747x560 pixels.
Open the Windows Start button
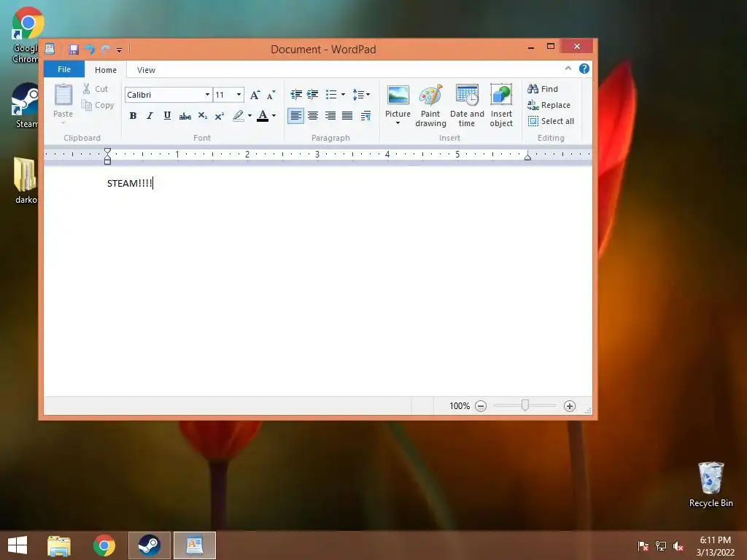click(18, 545)
